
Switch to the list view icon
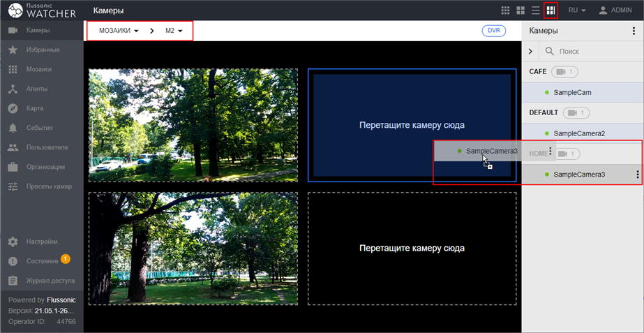tap(535, 10)
